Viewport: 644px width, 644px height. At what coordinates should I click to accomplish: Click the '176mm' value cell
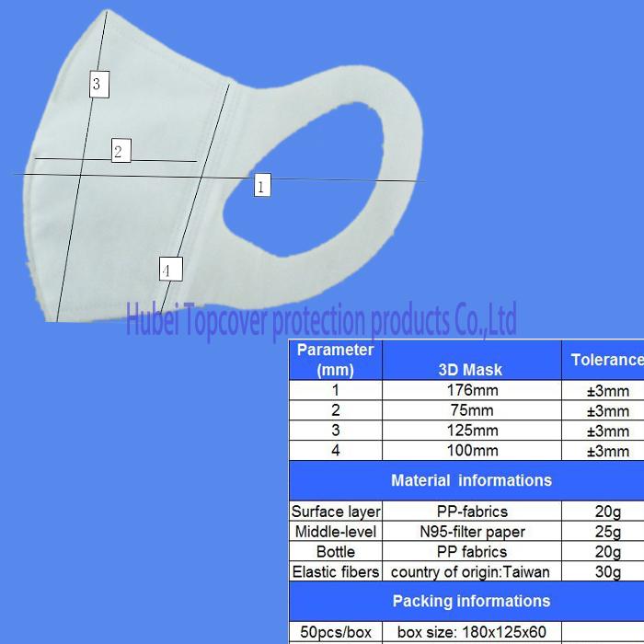[471, 390]
